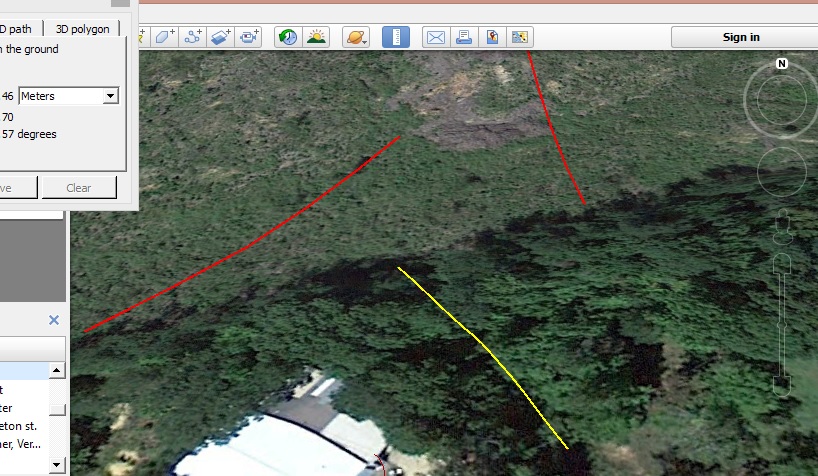Click the Add Polygon toolbar icon
Viewport: 818px width, 476px height.
pos(165,37)
